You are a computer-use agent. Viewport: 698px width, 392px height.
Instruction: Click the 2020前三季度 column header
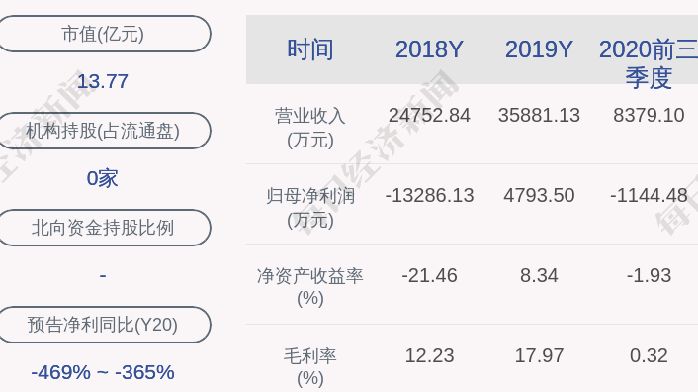648,63
